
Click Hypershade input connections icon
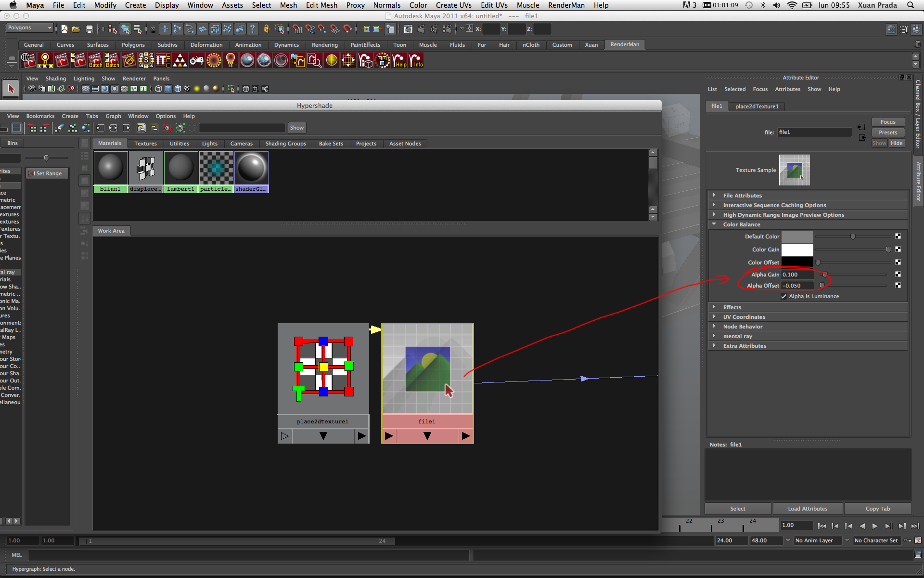point(100,128)
